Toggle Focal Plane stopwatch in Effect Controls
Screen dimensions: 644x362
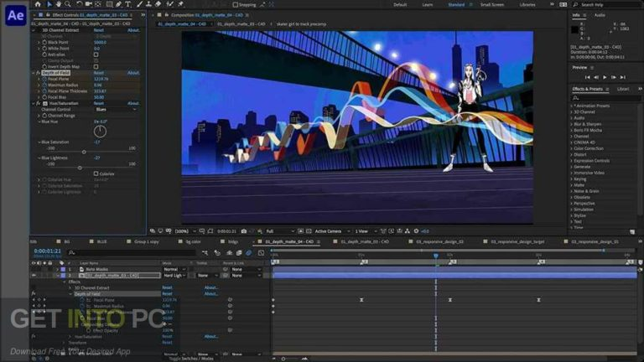point(44,79)
